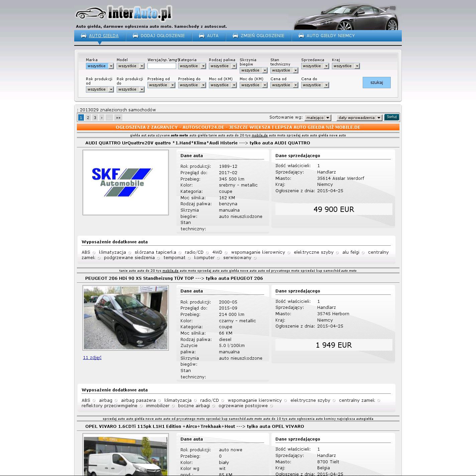Click the orange AUTOSCOUT24.DE announcement banner

click(x=238, y=127)
